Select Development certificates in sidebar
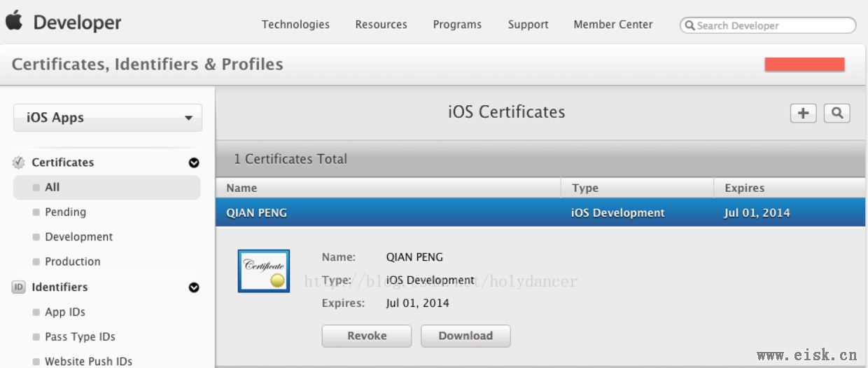 coord(78,237)
